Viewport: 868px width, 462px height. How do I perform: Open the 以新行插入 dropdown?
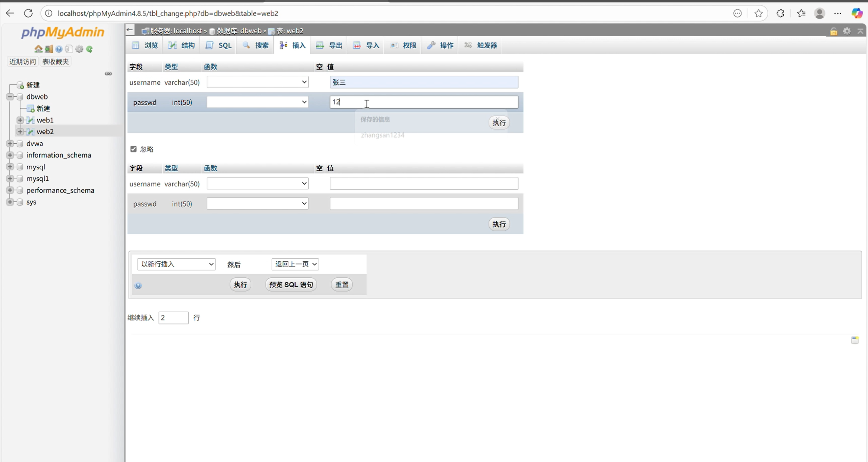click(x=176, y=264)
